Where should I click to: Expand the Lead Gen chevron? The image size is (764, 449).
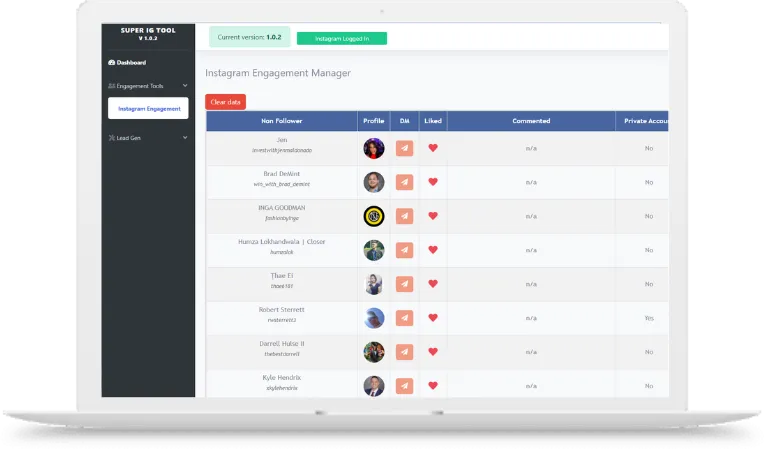(x=185, y=138)
